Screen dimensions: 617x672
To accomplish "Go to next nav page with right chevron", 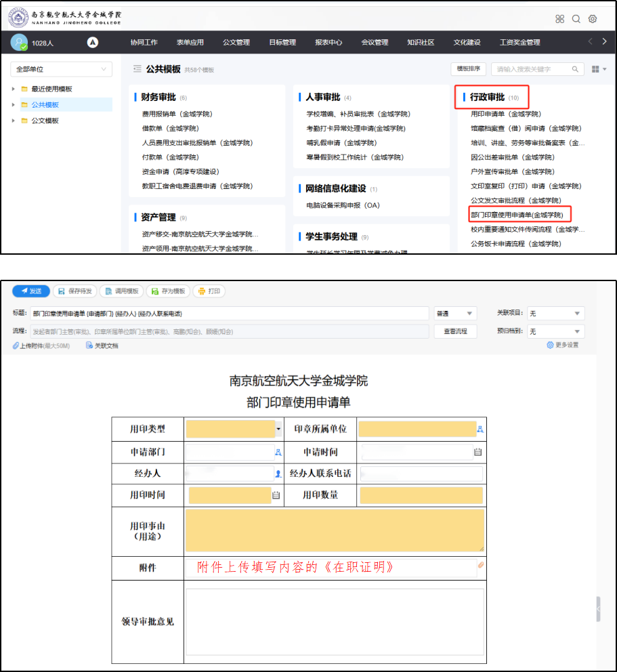I will point(604,41).
